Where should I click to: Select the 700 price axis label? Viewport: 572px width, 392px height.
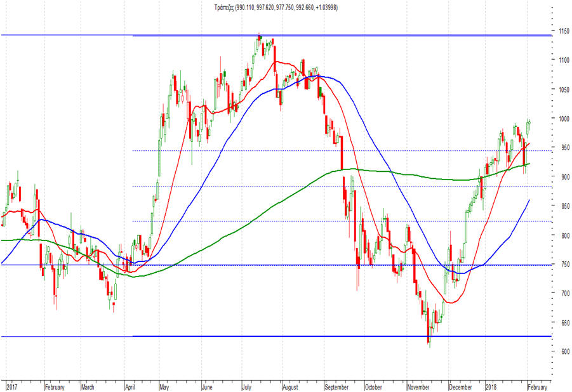(565, 293)
